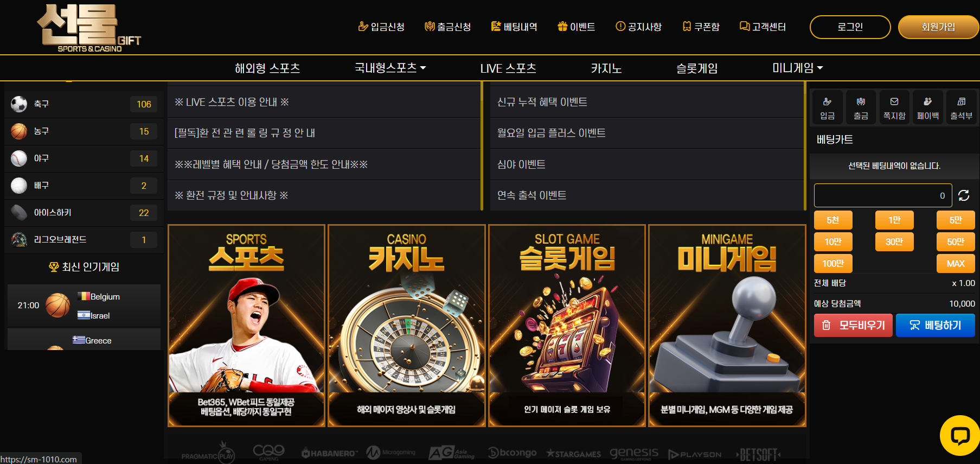This screenshot has height=464, width=980.
Task: Click the bet amount input field
Action: [x=882, y=195]
